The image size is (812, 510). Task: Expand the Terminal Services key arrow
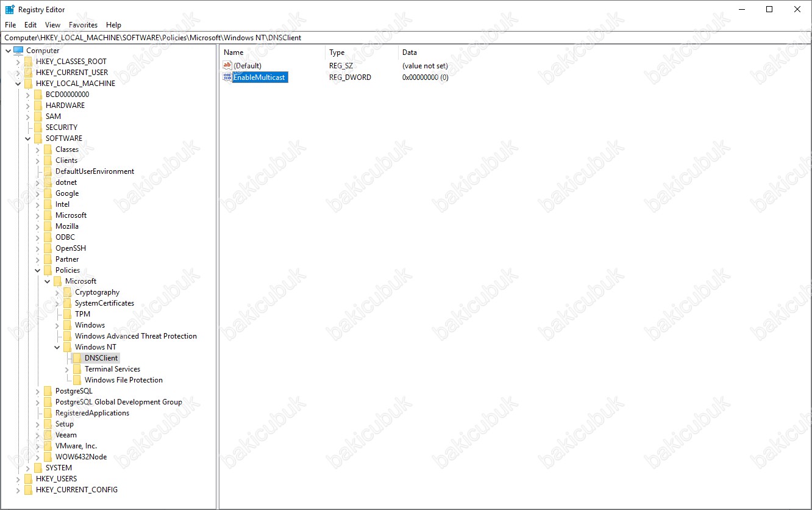pyautogui.click(x=67, y=369)
